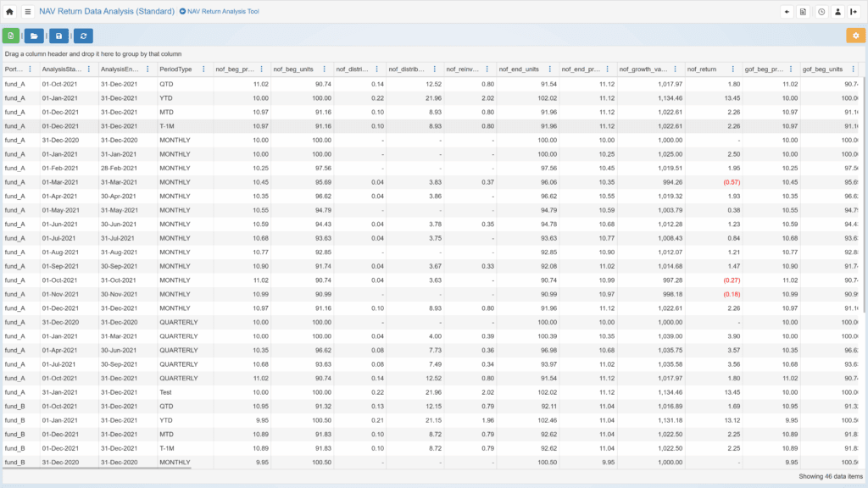Open the orange settings gear button
Screen dimensions: 868x488
tap(855, 36)
